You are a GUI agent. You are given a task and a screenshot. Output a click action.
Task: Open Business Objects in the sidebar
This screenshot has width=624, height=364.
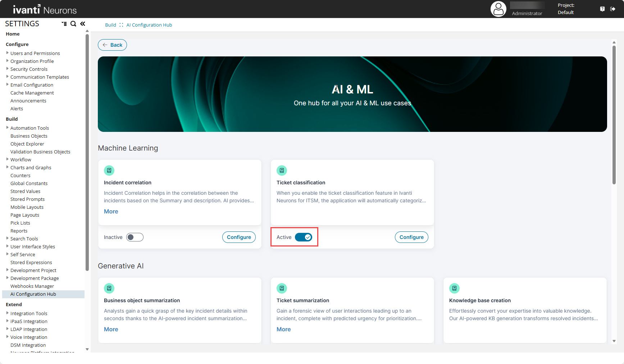click(29, 136)
